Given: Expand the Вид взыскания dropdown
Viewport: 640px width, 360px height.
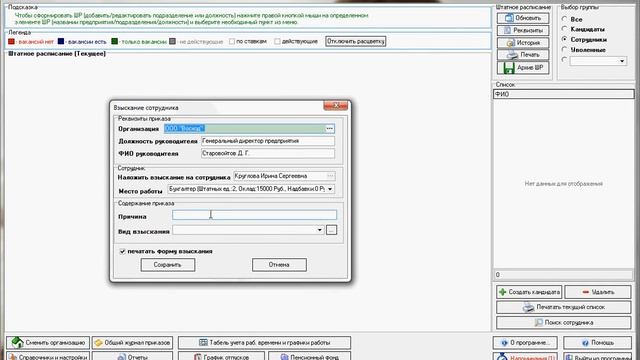Looking at the screenshot, I should point(320,230).
